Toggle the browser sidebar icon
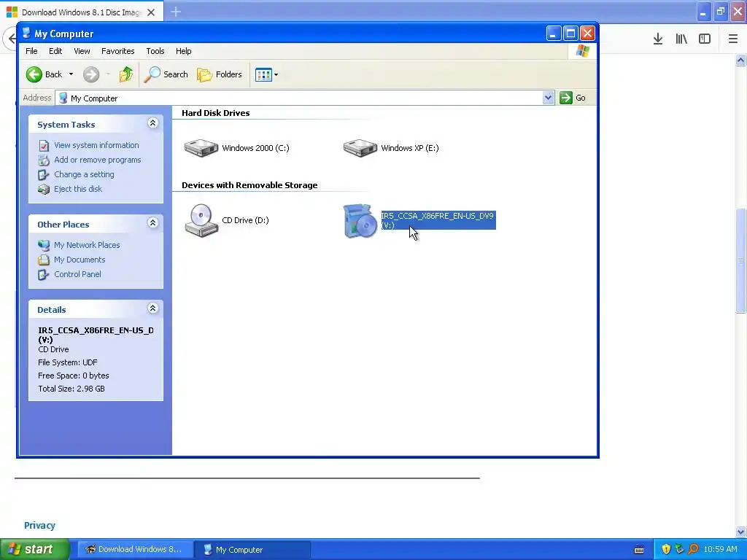The image size is (747, 560). (x=705, y=39)
